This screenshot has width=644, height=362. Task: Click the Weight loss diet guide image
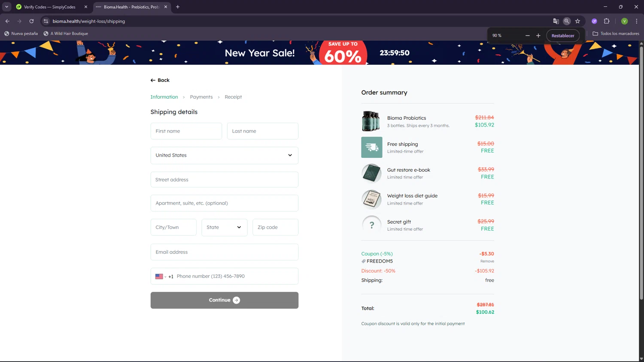coord(371,199)
